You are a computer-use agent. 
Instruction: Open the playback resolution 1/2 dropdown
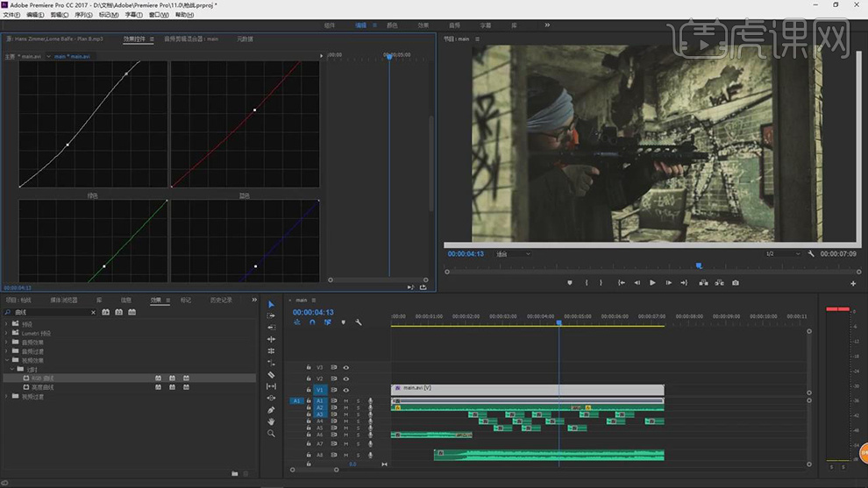[781, 254]
